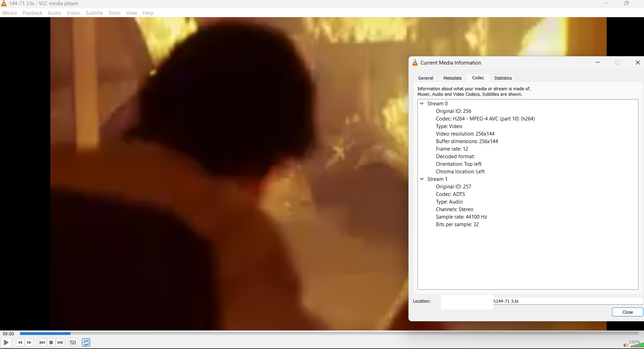The height and width of the screenshot is (349, 644).
Task: Click the elapsed time 00:00 label
Action: pyautogui.click(x=9, y=334)
